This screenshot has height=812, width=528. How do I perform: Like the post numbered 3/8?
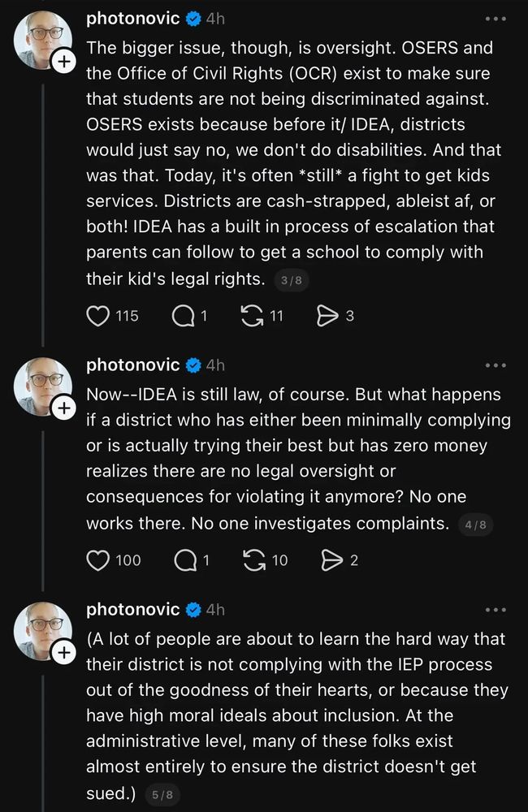coord(98,316)
